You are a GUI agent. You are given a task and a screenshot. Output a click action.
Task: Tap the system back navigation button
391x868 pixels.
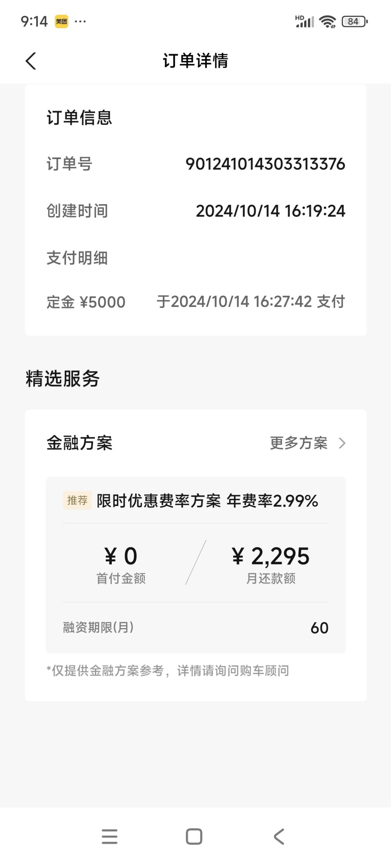point(279,836)
